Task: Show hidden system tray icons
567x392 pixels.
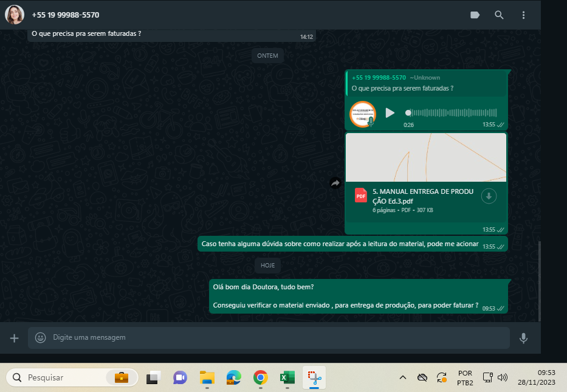Action: pos(402,377)
